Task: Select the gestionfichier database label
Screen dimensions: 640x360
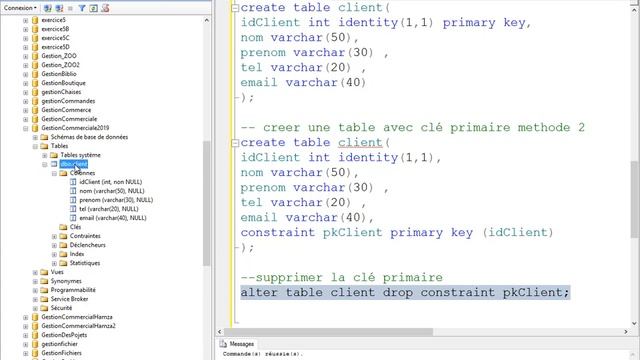Action: click(x=60, y=344)
